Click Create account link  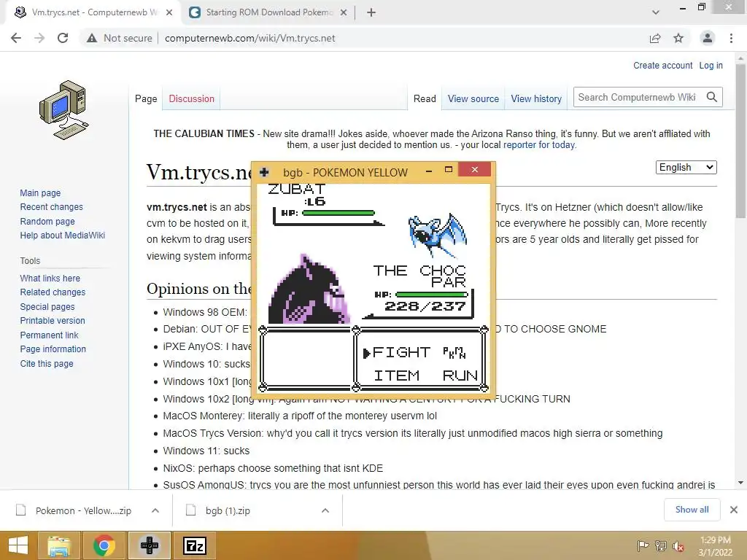662,65
